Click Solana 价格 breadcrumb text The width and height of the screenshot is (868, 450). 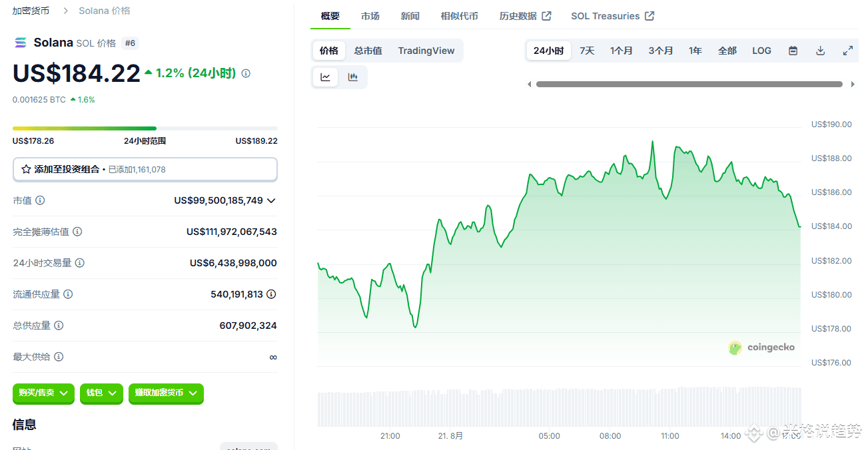(105, 11)
